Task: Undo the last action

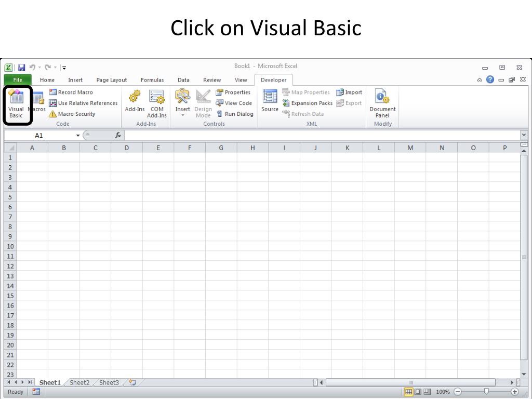Action: 32,67
